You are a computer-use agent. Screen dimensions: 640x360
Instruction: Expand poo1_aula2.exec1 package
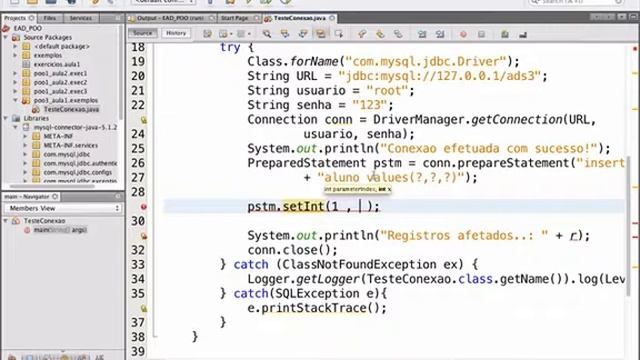coord(15,73)
